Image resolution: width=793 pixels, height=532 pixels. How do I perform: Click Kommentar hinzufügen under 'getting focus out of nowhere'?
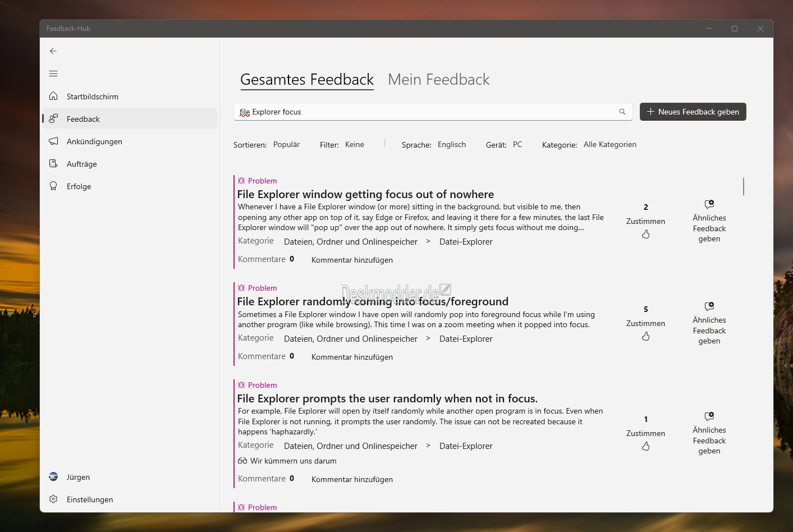point(352,260)
